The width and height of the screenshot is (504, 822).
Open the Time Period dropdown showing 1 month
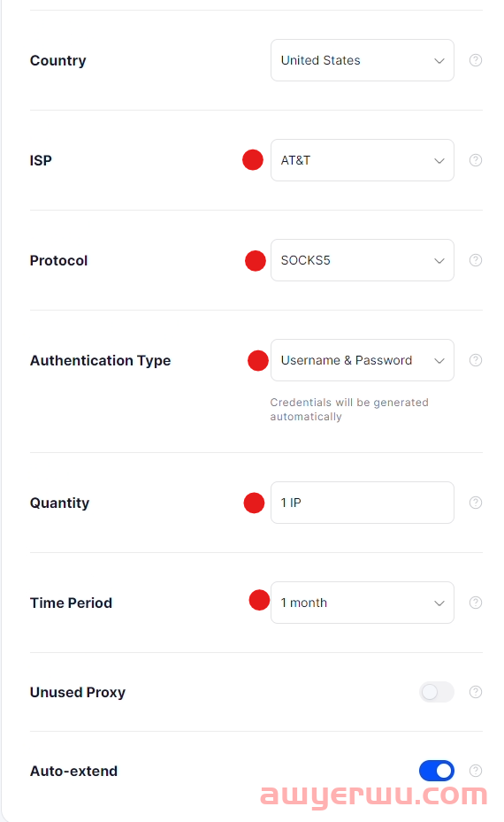(x=362, y=603)
